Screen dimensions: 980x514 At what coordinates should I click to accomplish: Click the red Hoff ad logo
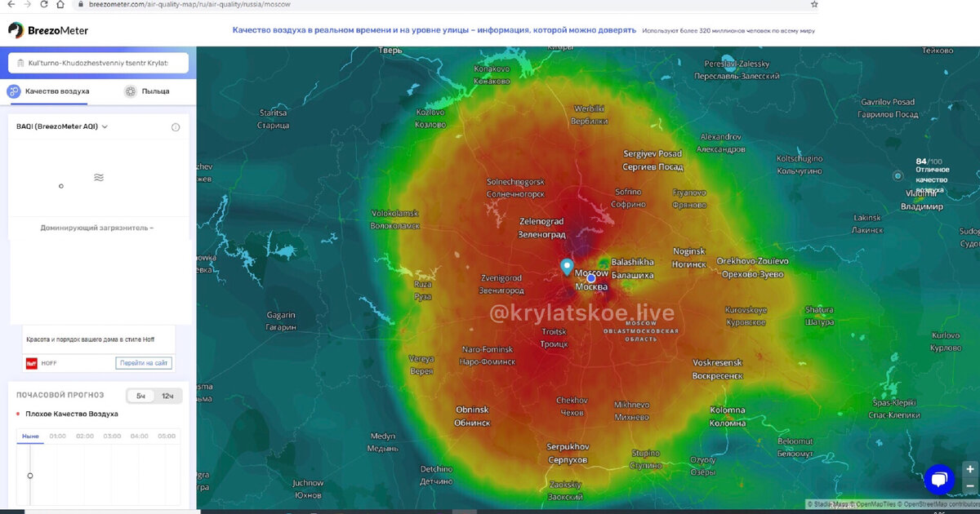[32, 363]
